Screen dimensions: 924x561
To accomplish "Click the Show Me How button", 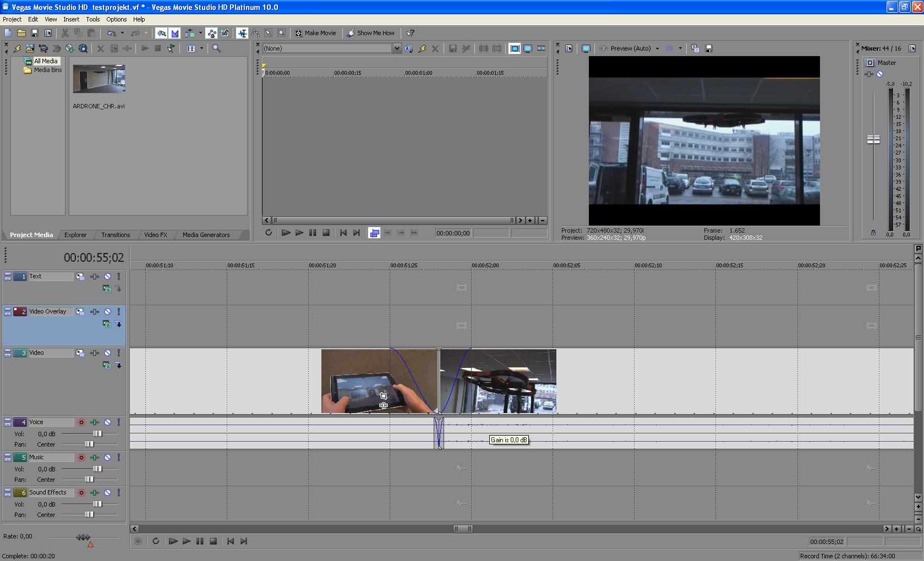I will click(370, 33).
